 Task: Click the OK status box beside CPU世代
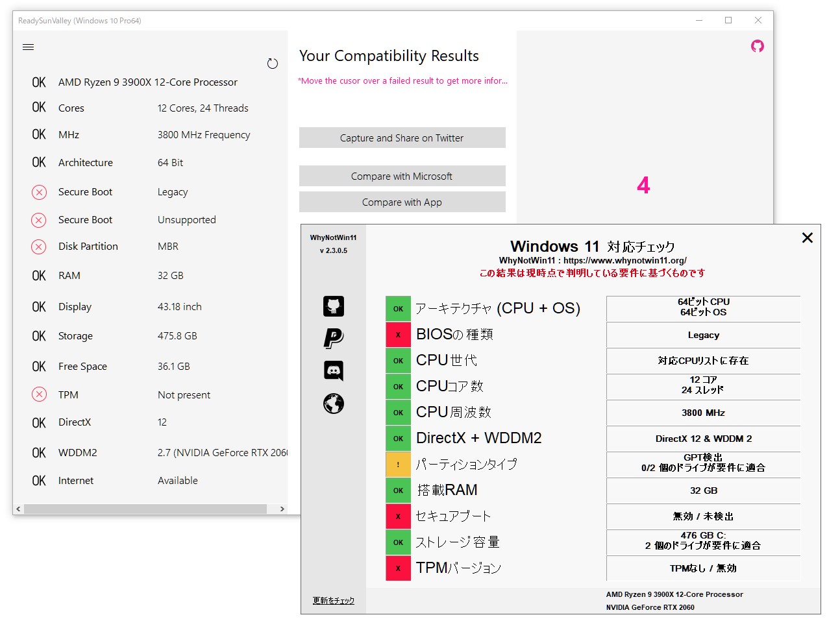click(x=399, y=361)
